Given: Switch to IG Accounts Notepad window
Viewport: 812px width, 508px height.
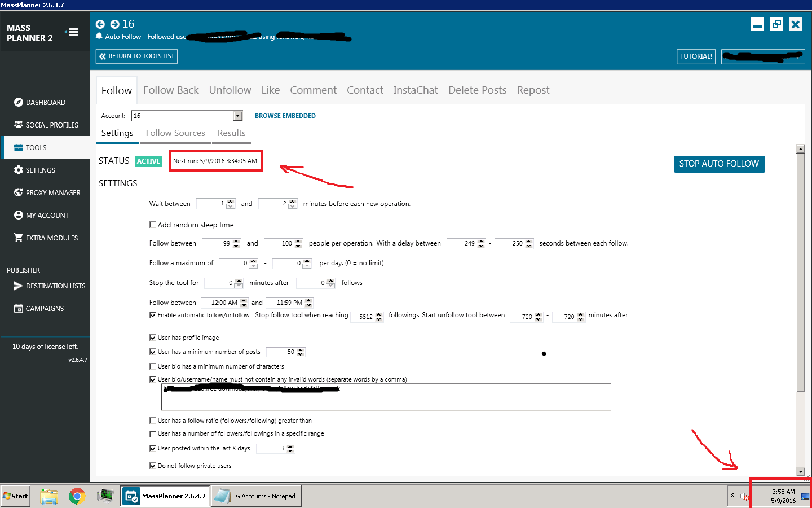Looking at the screenshot, I should (x=257, y=496).
